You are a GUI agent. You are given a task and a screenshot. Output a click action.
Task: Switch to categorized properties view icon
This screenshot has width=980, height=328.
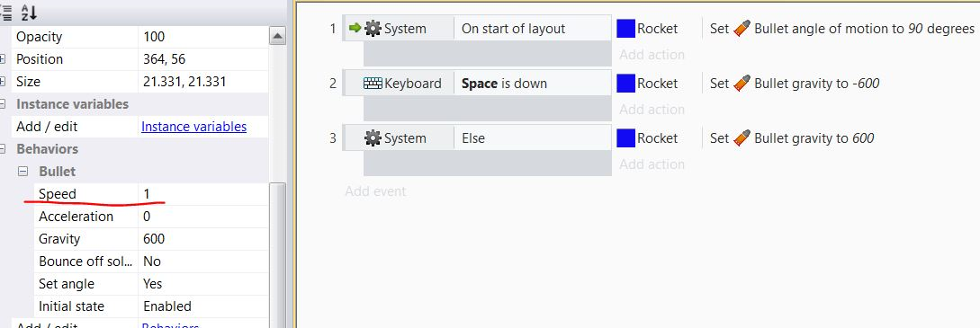point(6,12)
